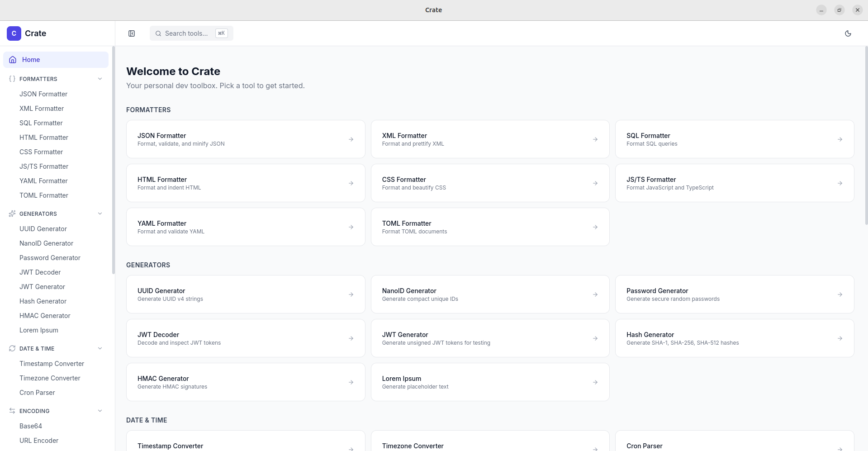868x451 pixels.
Task: Click arrow icon on HMAC Generator card
Action: (351, 382)
